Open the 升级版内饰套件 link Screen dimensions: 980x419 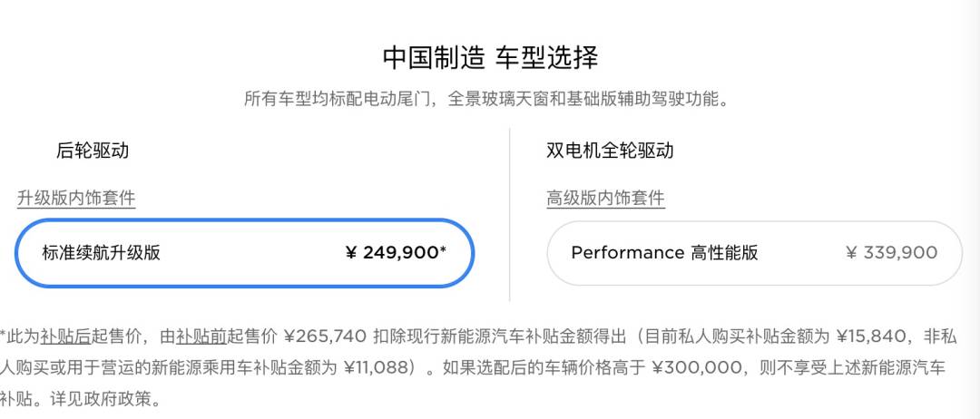pos(76,199)
